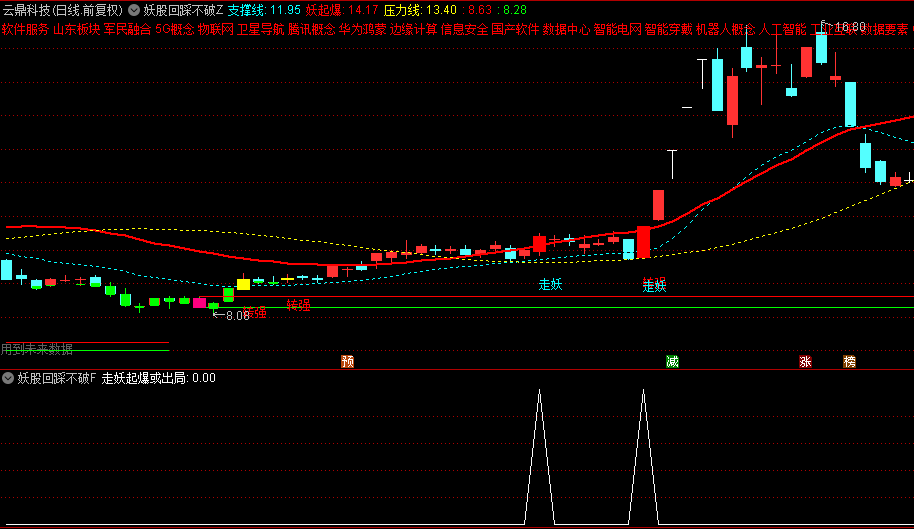Open the 信息安全 concept tag
Image resolution: width=914 pixels, height=529 pixels.
pos(465,29)
